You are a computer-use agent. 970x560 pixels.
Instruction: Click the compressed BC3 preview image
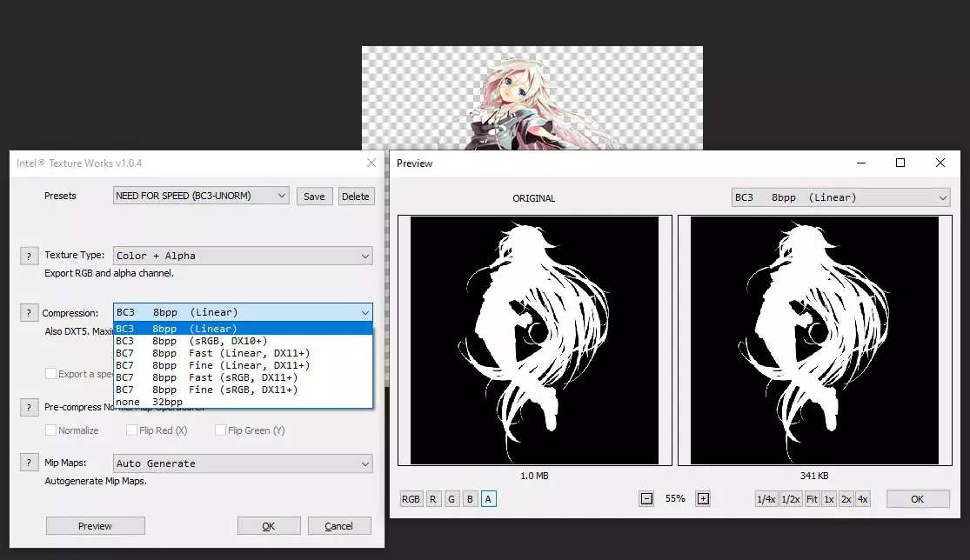pyautogui.click(x=815, y=340)
